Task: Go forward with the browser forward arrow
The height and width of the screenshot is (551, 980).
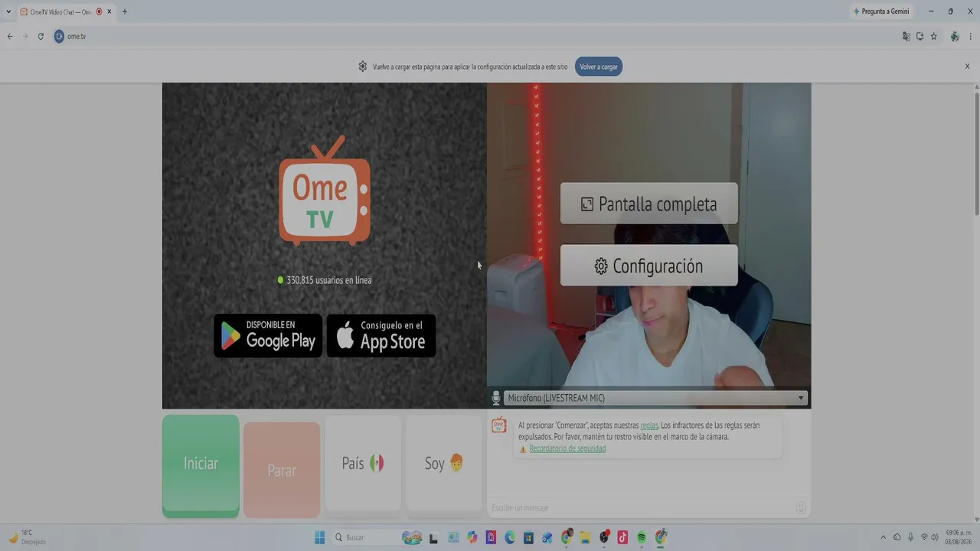Action: point(25,36)
